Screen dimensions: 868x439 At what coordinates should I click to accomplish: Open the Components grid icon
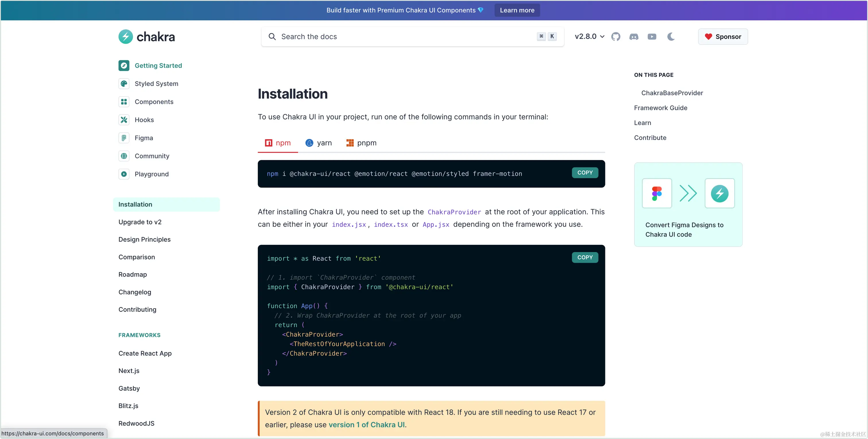[x=124, y=102]
